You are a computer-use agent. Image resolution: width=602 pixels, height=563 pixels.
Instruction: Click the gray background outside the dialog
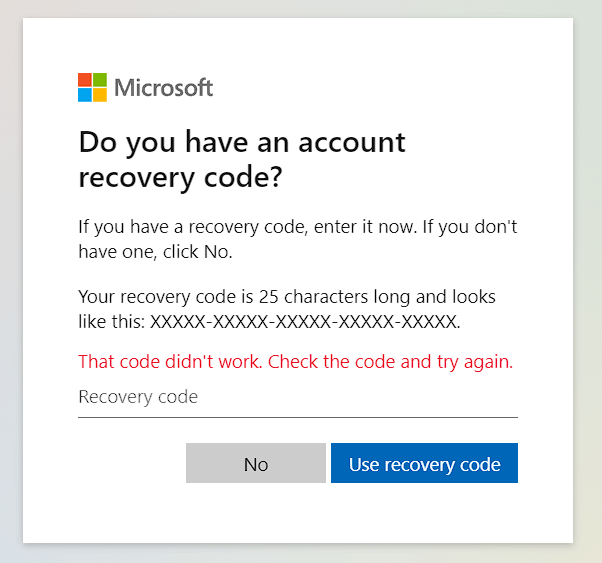(588, 300)
